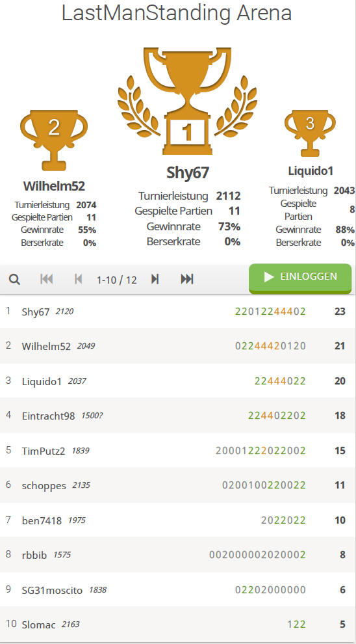Click the search magnifier icon
This screenshot has height=644, width=356.
click(15, 280)
